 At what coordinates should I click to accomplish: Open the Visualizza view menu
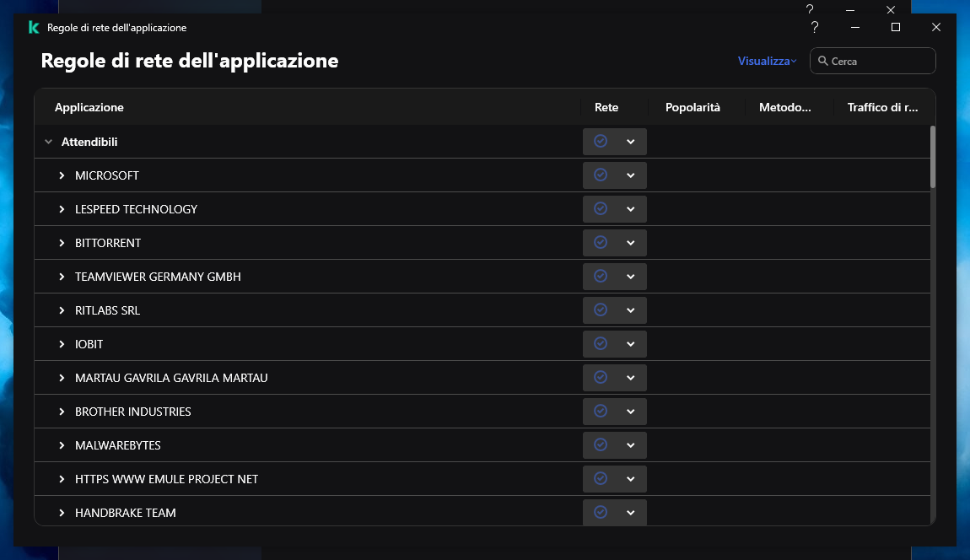click(x=766, y=61)
